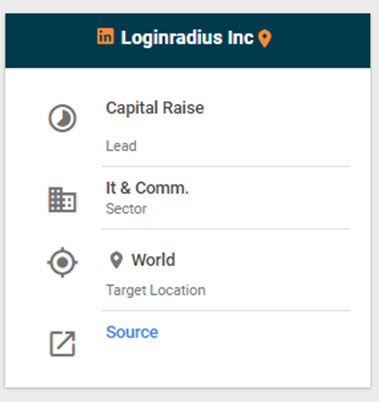The width and height of the screenshot is (379, 402).
Task: Select the Capital Raise heading
Action: pos(155,108)
